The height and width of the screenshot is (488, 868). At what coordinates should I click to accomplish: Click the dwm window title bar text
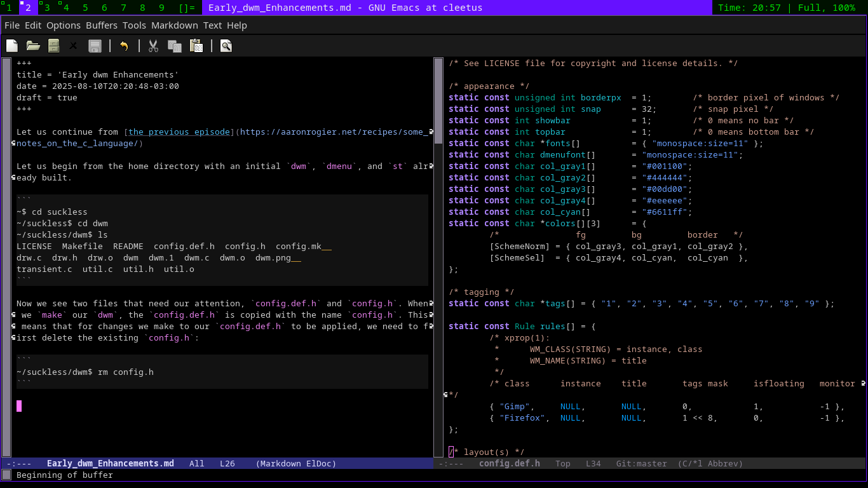(345, 8)
